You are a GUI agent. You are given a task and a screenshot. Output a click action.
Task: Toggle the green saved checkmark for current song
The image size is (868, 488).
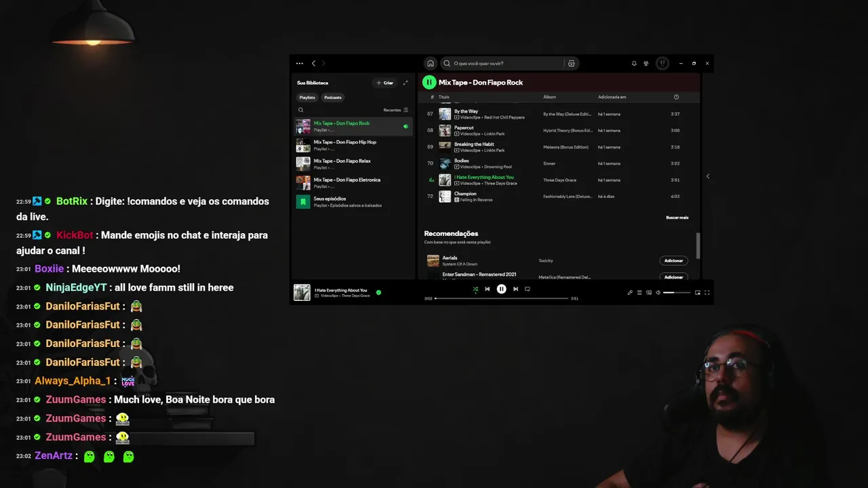click(x=378, y=293)
